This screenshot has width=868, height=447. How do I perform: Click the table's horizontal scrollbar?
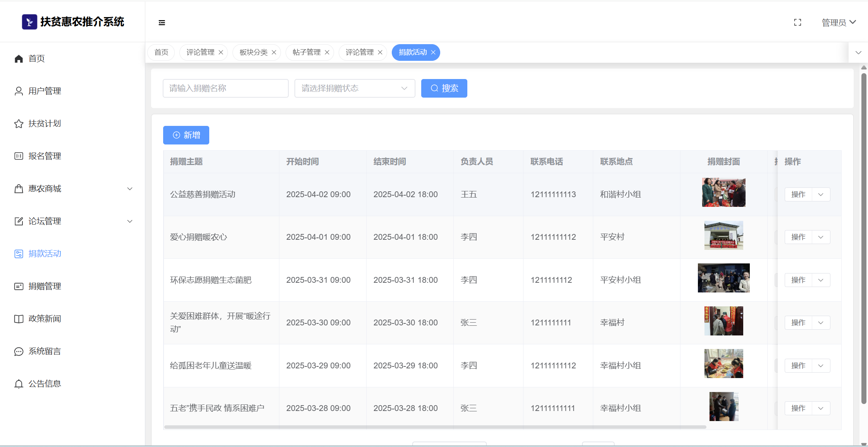pyautogui.click(x=434, y=427)
